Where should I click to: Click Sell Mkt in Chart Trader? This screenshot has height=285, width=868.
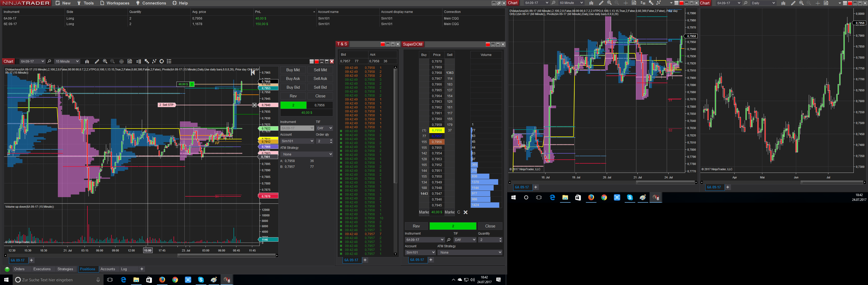pos(320,70)
